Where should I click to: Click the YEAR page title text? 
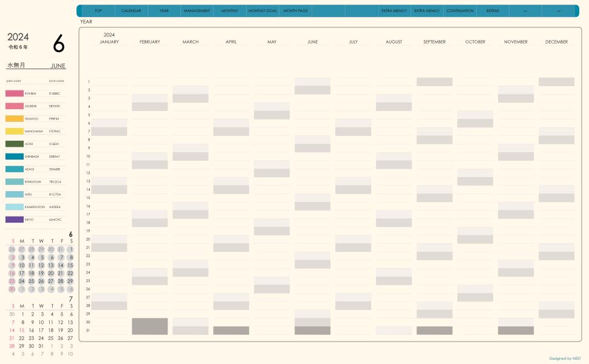(x=86, y=22)
